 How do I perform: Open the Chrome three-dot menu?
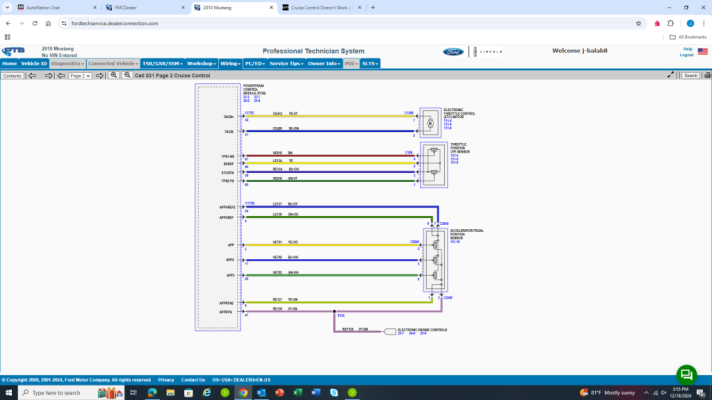[x=703, y=23]
